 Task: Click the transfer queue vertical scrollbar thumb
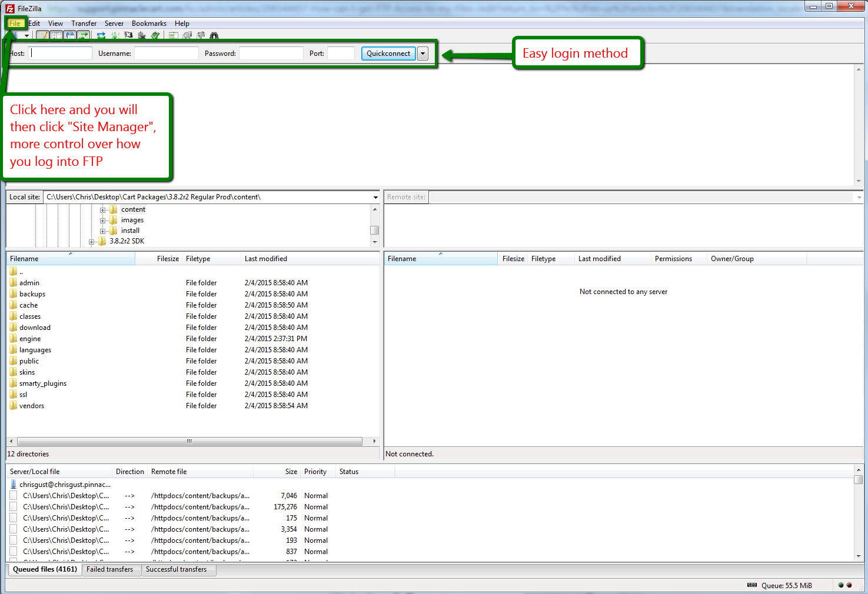[x=859, y=479]
